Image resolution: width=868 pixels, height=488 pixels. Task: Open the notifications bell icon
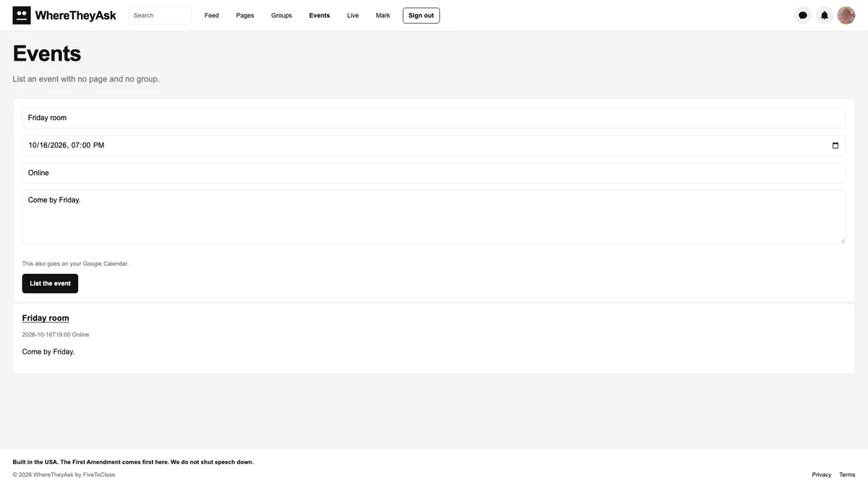coord(825,15)
